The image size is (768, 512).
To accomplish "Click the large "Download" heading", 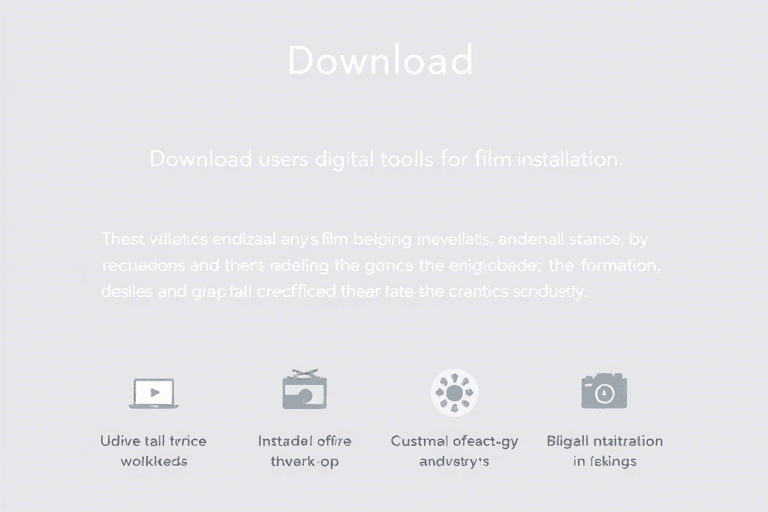I will click(380, 61).
